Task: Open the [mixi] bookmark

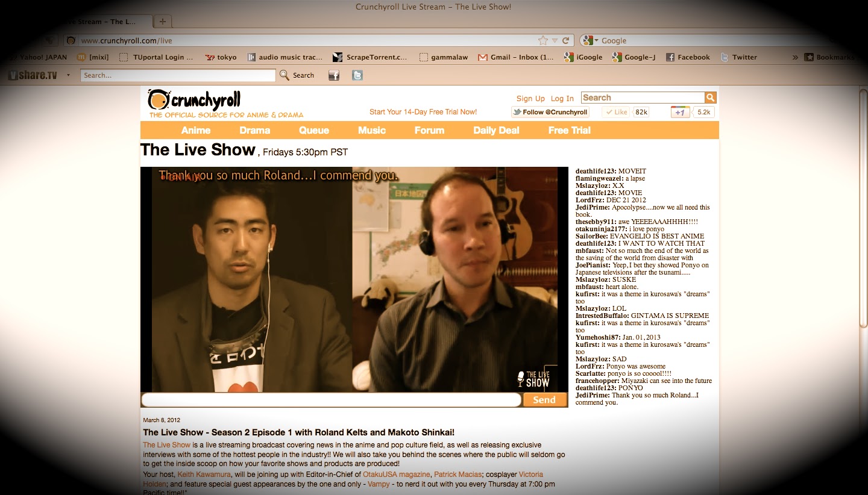Action: click(92, 57)
